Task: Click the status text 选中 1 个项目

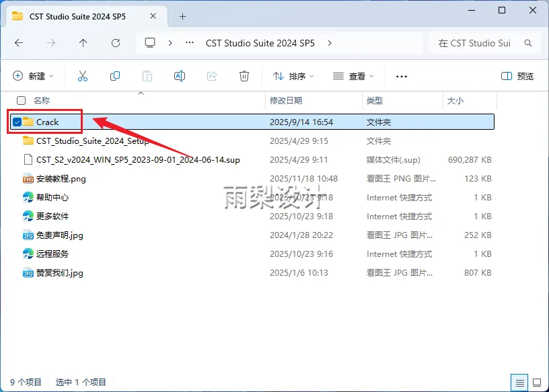Action: 81,382
